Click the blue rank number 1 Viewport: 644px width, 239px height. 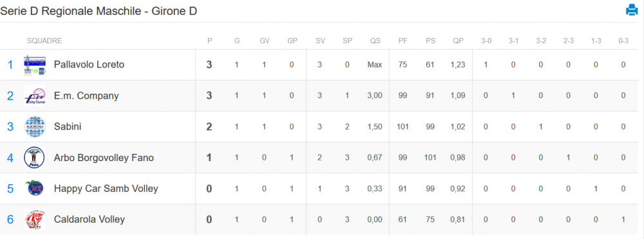coord(10,65)
